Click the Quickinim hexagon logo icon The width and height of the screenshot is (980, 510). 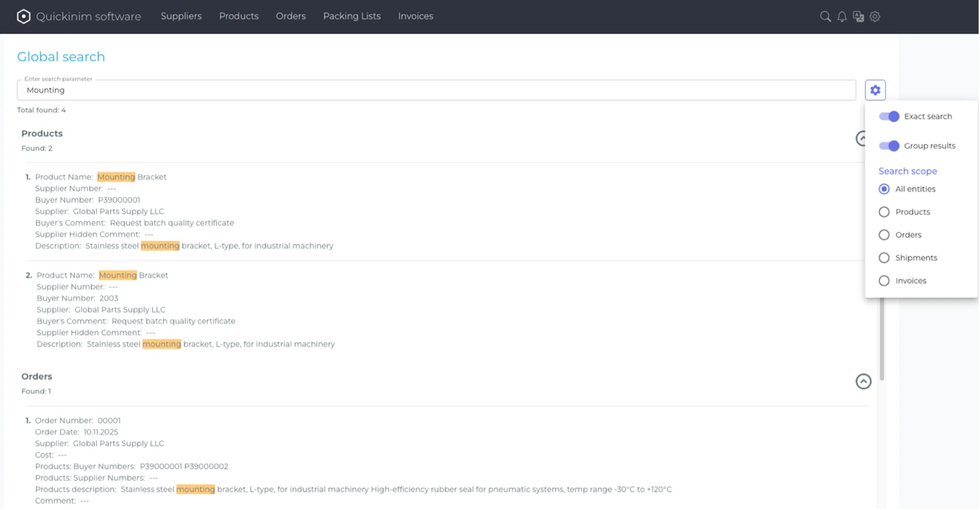[x=24, y=16]
